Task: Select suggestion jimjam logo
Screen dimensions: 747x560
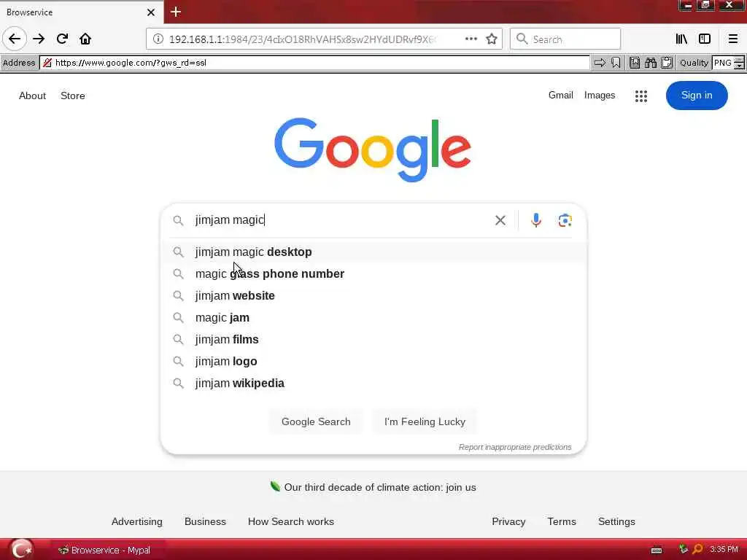Action: [373, 362]
